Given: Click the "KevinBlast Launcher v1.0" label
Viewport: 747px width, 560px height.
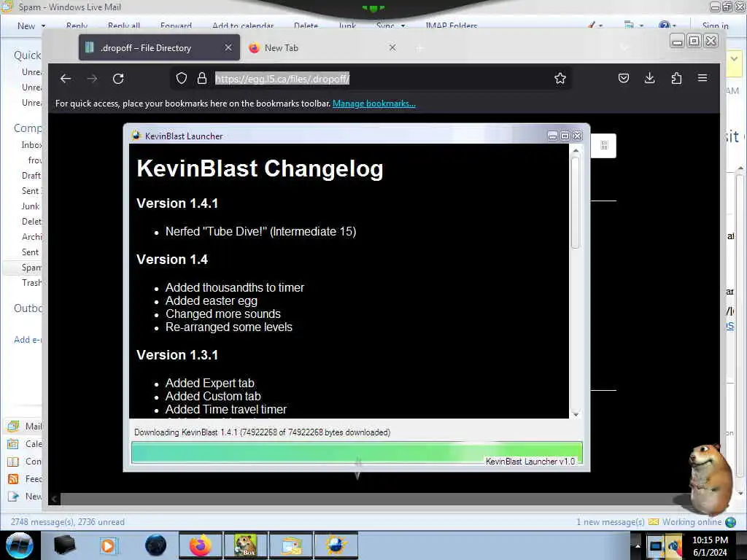Looking at the screenshot, I should 530,462.
